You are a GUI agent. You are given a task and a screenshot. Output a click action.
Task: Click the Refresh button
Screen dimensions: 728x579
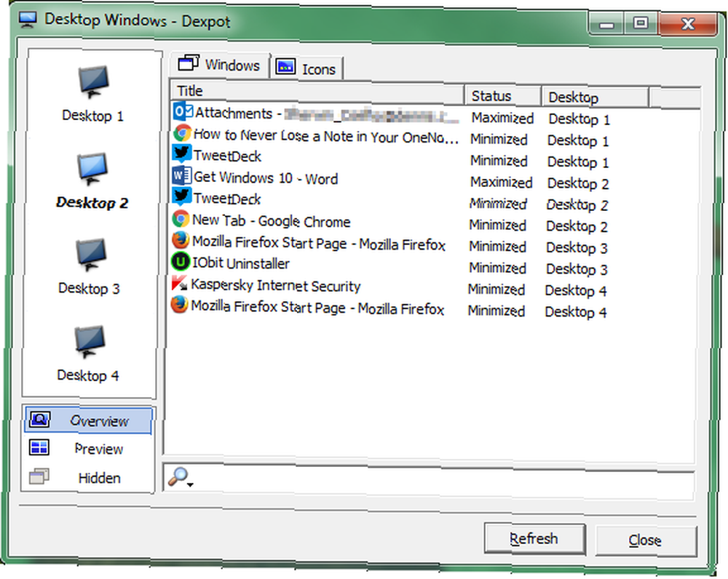point(534,539)
